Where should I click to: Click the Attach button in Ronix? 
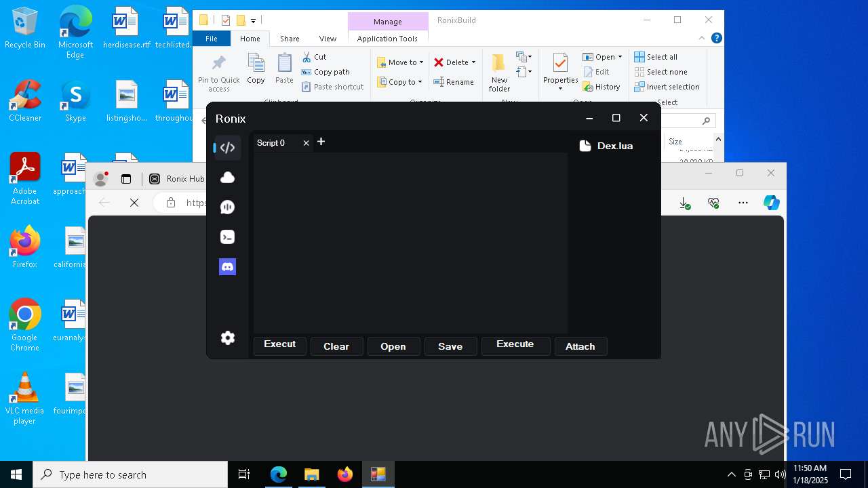click(580, 346)
